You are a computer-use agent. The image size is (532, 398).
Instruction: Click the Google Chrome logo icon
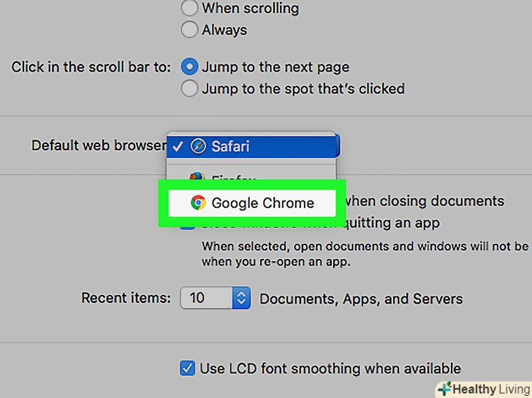click(197, 203)
